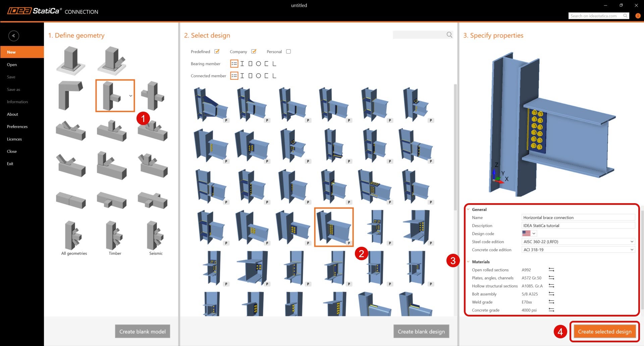Filter Bearing member by rectangular hollow shape

(x=250, y=64)
